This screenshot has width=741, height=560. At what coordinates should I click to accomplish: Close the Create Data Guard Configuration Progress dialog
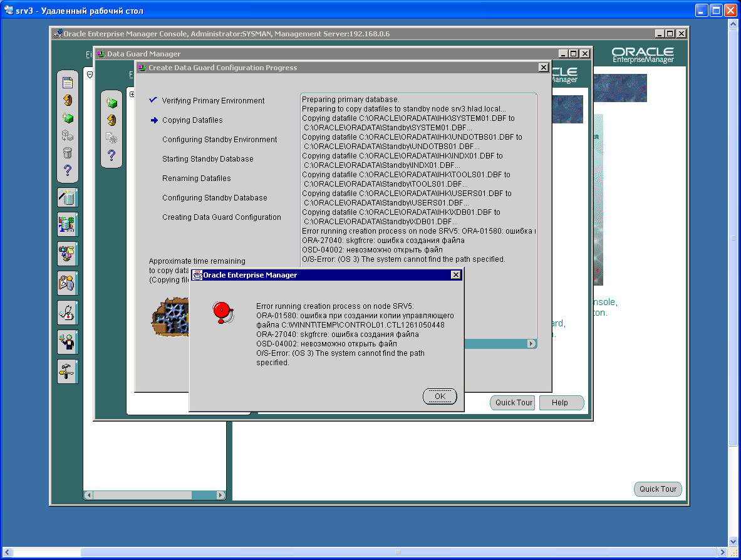coord(544,68)
